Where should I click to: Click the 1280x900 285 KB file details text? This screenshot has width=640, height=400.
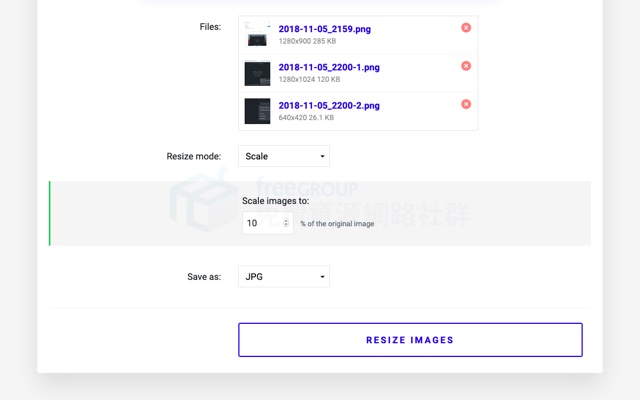(307, 41)
